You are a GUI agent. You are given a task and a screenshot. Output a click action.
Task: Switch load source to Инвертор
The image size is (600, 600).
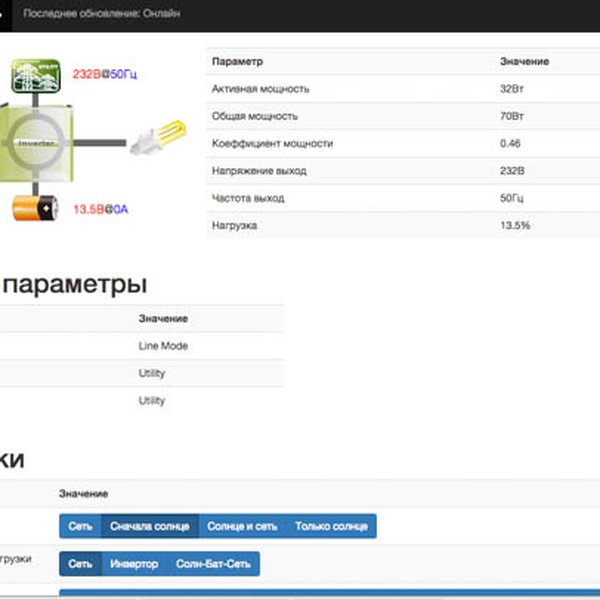(134, 564)
